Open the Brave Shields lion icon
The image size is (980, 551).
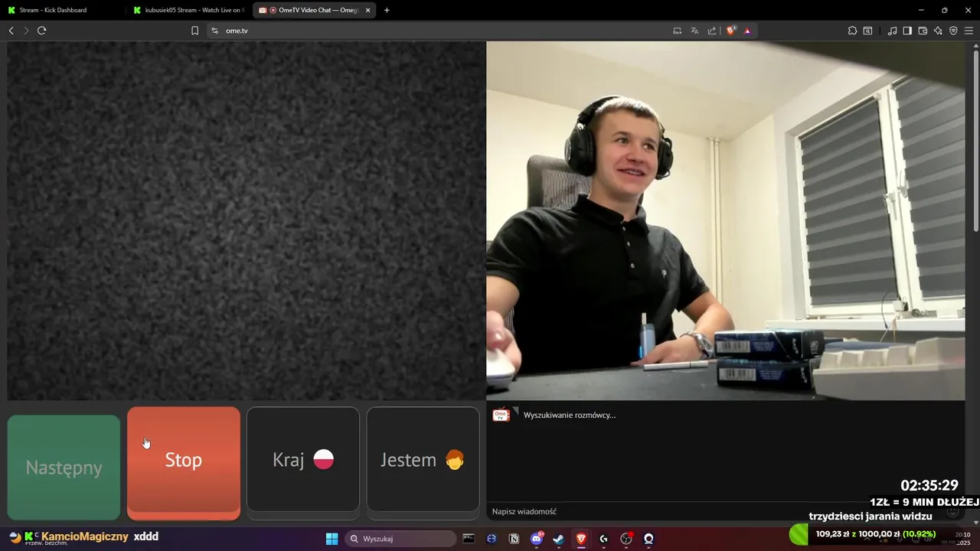pyautogui.click(x=731, y=31)
